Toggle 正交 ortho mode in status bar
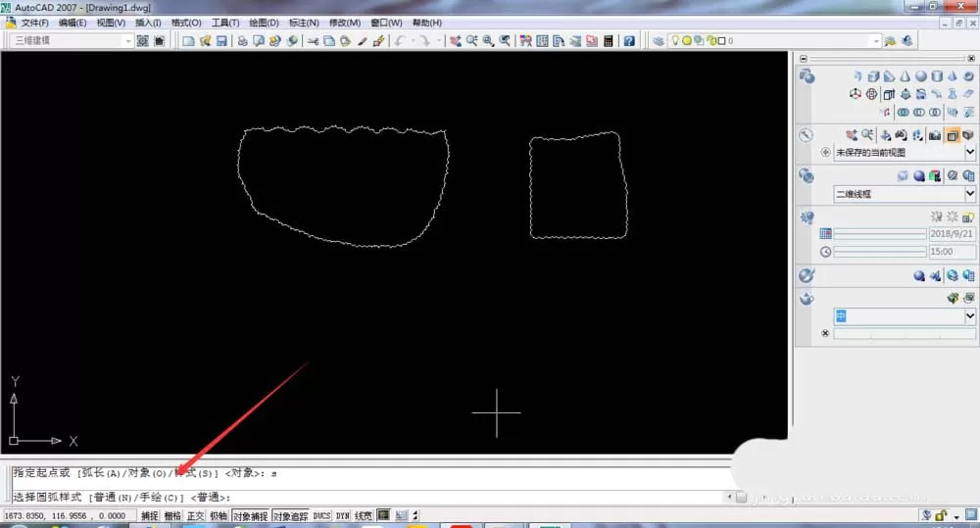The width and height of the screenshot is (980, 528). [x=196, y=515]
